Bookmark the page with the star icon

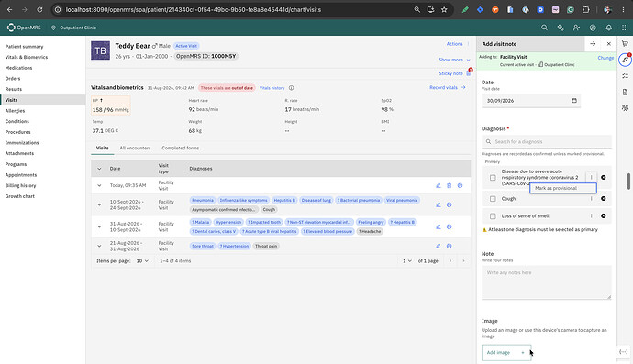pyautogui.click(x=444, y=10)
